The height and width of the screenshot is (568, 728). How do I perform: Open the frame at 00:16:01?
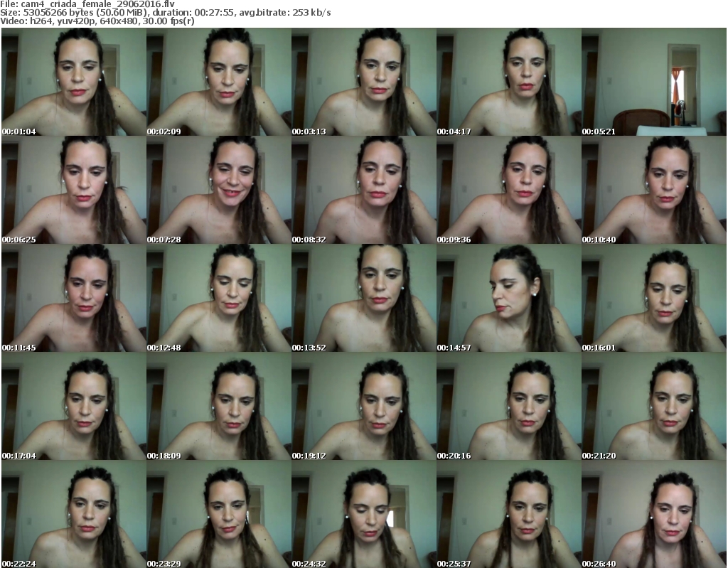654,298
